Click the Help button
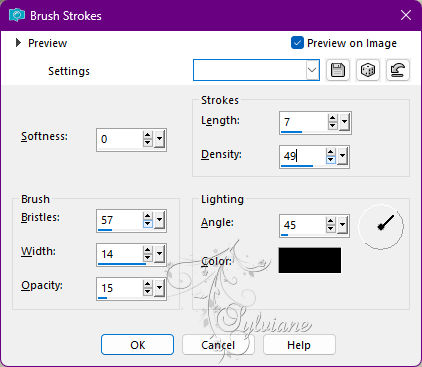Viewport: 422px width, 367px height. [299, 345]
